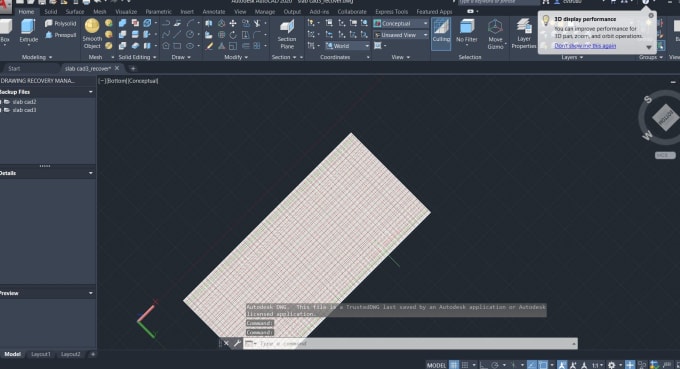Switch to the Annotate ribbon tab
Screen dimensions: 680x369
[x=214, y=12]
